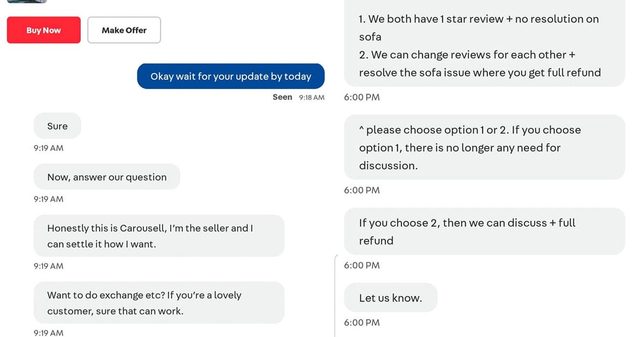Click the "If you choose 2" message bubble

click(484, 231)
